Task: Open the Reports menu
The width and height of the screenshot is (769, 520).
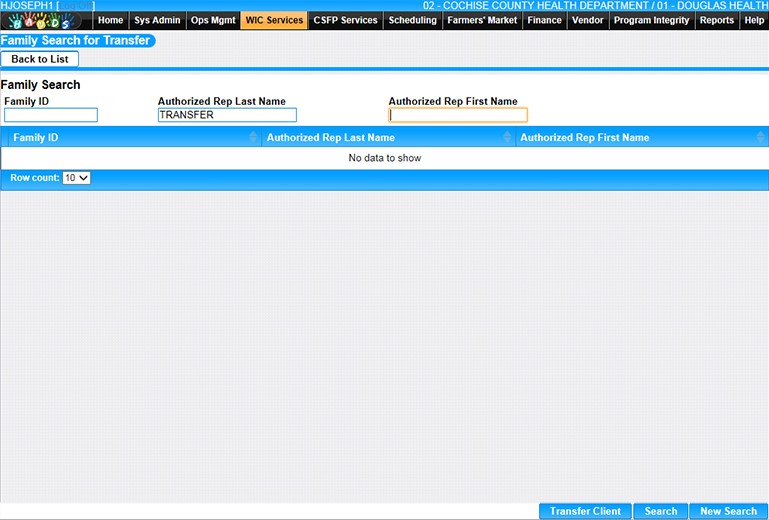Action: pos(716,20)
